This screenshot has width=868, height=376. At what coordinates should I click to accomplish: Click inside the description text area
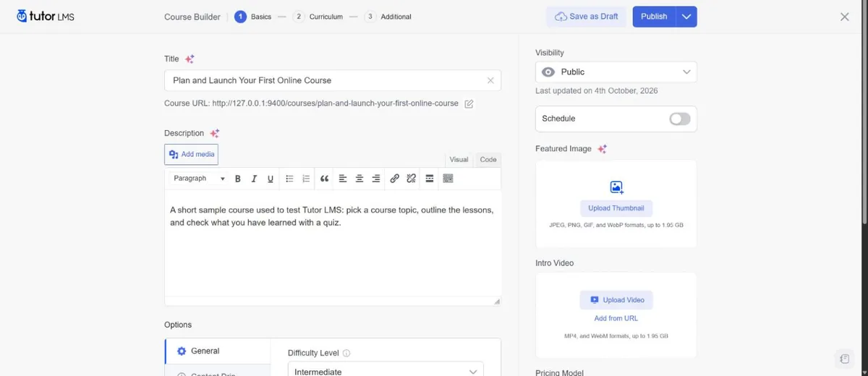333,242
